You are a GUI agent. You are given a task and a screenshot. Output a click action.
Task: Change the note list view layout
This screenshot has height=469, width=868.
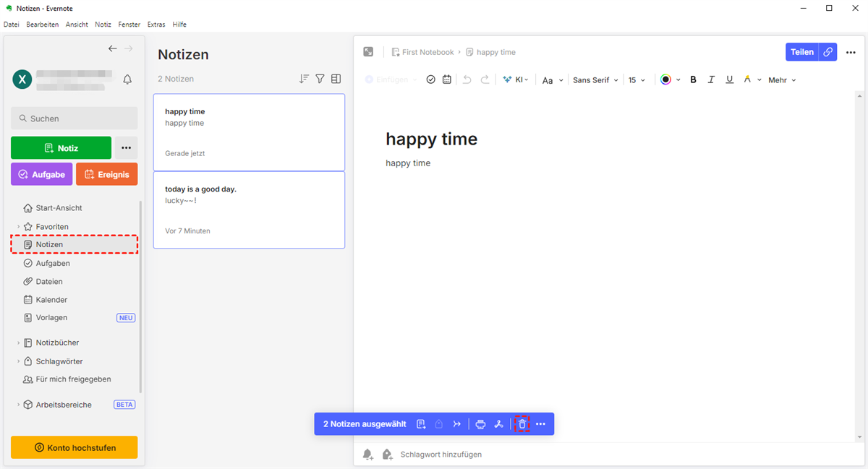pos(336,79)
